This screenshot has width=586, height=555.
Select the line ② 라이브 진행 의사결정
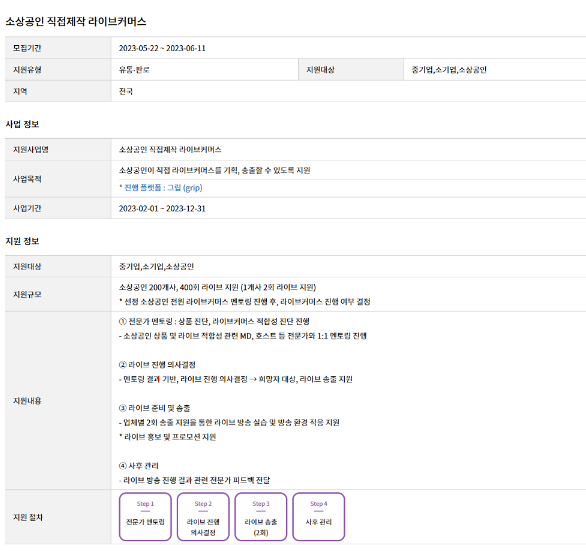point(157,365)
